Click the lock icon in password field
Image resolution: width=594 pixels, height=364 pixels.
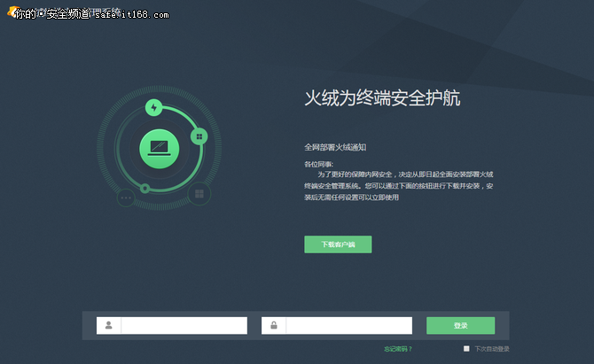pyautogui.click(x=274, y=325)
